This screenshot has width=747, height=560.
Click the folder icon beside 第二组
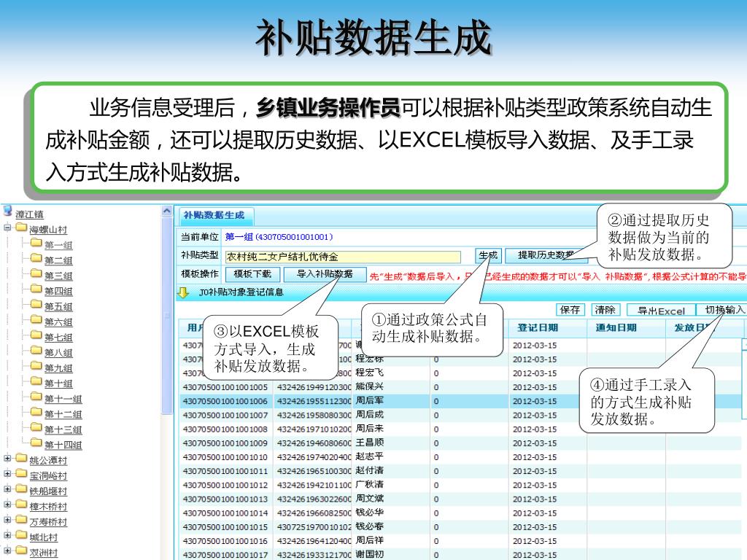36,258
